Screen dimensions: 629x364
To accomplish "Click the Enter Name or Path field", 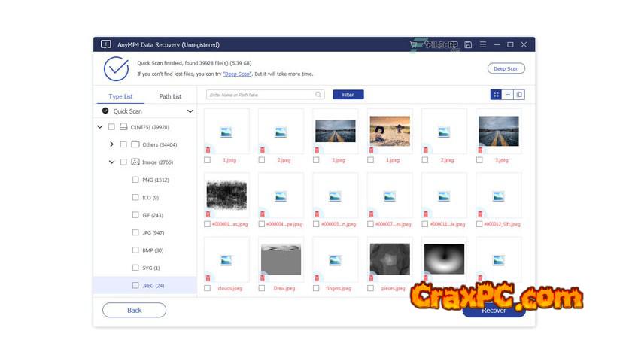I will (x=260, y=95).
